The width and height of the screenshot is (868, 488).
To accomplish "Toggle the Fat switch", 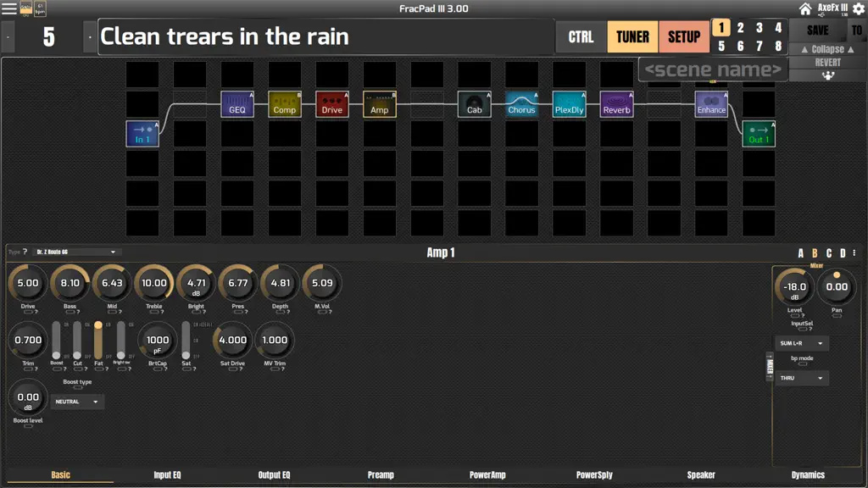I will (98, 341).
